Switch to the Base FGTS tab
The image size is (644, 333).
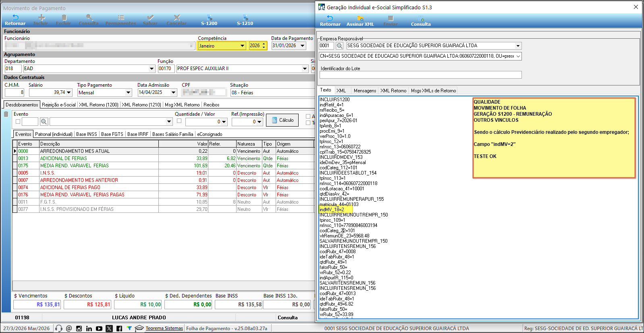[x=112, y=134]
